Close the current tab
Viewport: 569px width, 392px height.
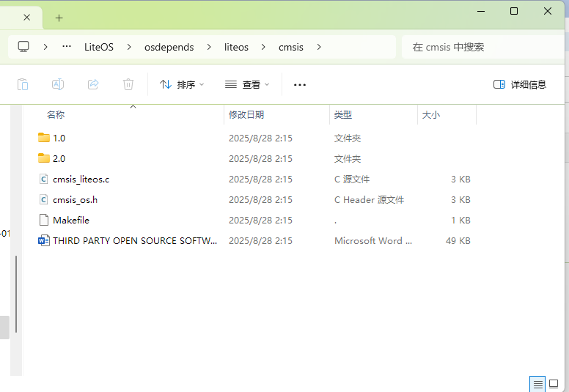point(27,18)
